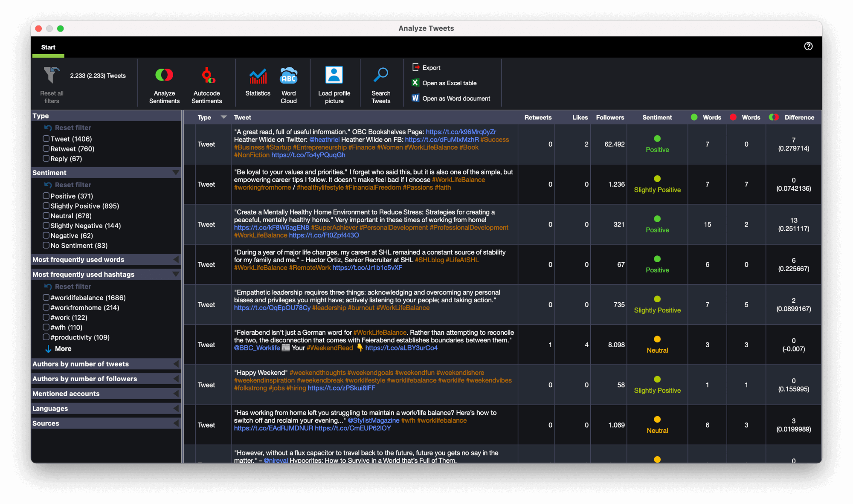Collapse the Sentiment section arrow

(175, 173)
